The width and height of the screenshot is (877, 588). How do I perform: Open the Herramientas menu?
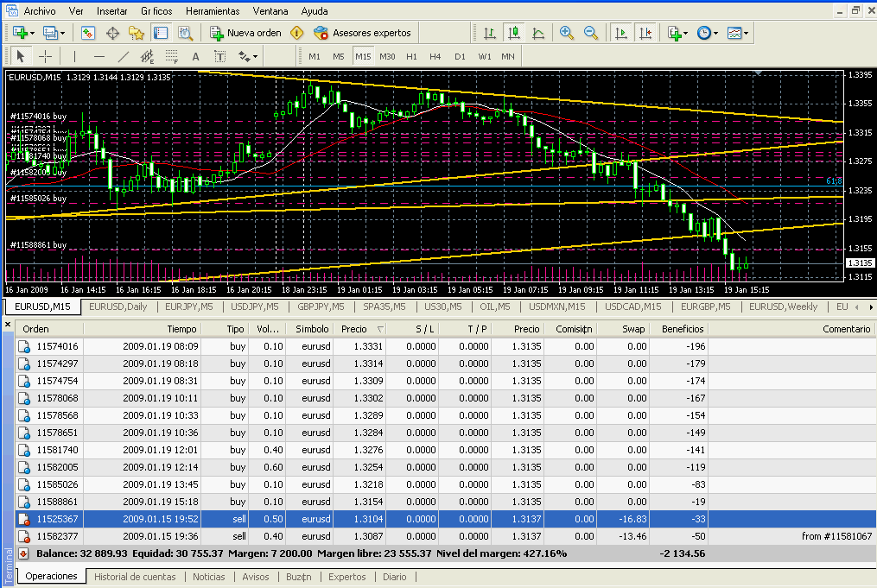pos(212,11)
